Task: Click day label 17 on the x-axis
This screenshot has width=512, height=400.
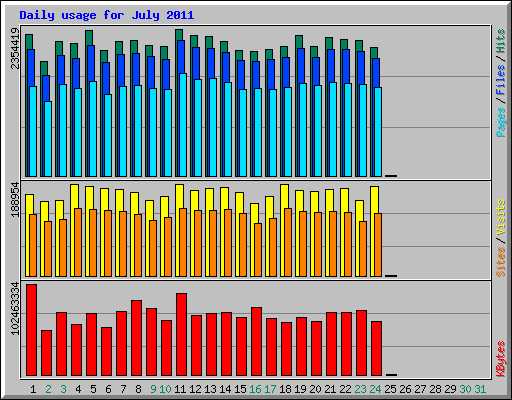Action: [270, 389]
